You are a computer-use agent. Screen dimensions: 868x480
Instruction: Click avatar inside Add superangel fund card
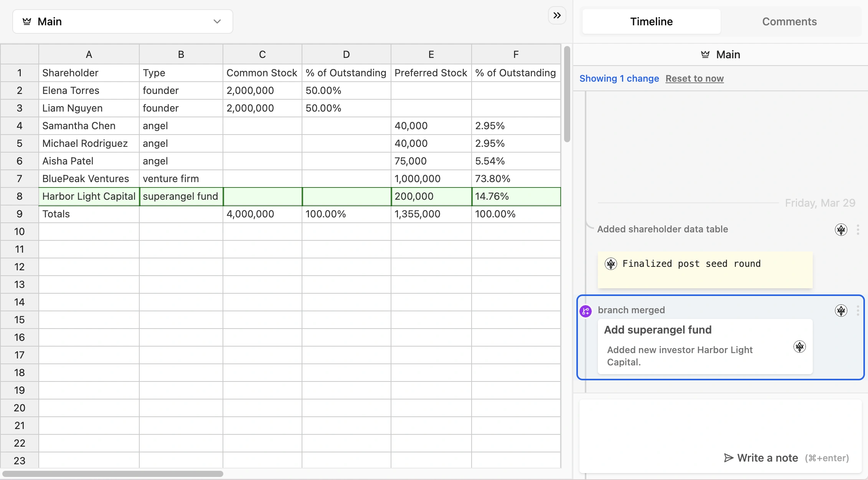(x=799, y=347)
